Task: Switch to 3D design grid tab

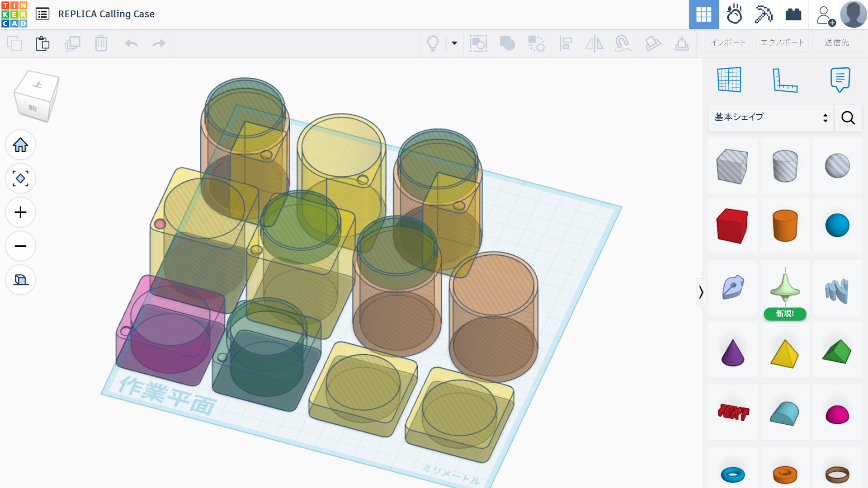Action: pyautogui.click(x=703, y=14)
